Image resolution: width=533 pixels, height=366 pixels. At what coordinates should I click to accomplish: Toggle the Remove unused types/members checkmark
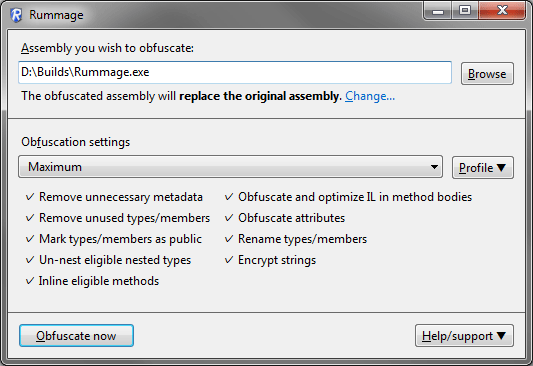click(30, 218)
